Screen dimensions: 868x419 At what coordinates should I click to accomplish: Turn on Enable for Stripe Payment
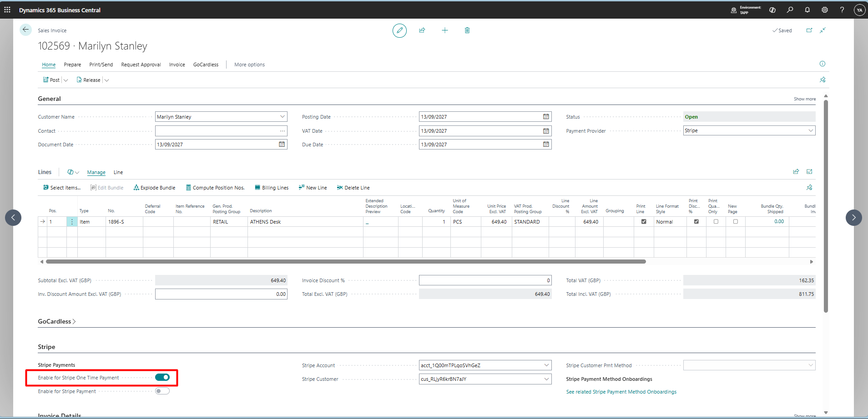[162, 391]
